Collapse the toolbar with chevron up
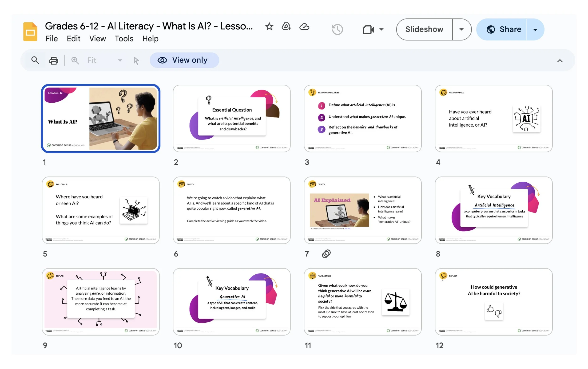 [560, 61]
